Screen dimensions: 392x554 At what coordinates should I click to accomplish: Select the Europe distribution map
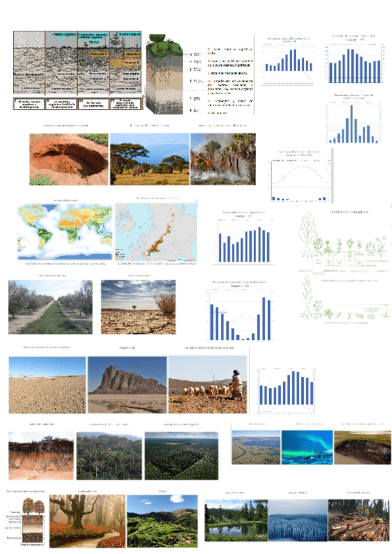pyautogui.click(x=156, y=232)
